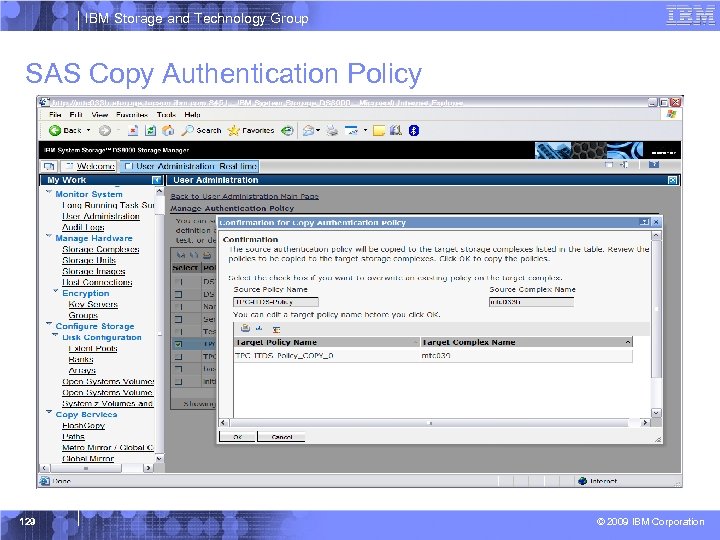Check the first DS policy row checkbox
The image size is (720, 540).
point(178,281)
